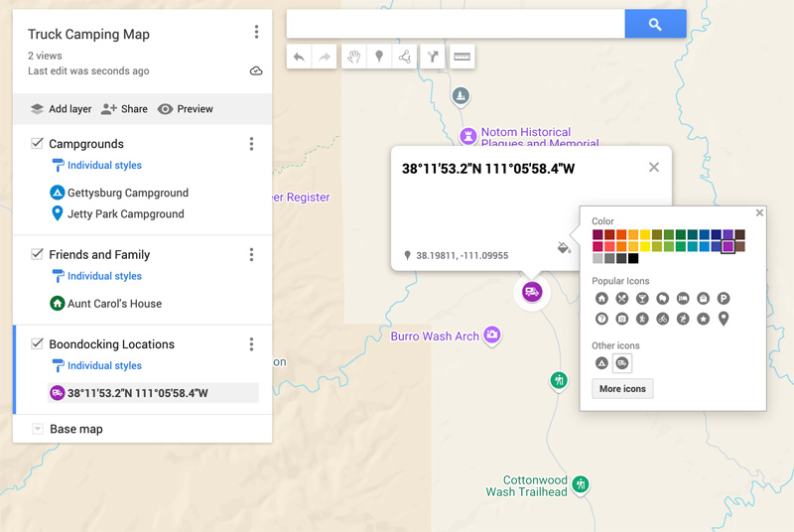The image size is (794, 532).
Task: Choose the fork and knife restaurant icon
Action: tap(622, 299)
